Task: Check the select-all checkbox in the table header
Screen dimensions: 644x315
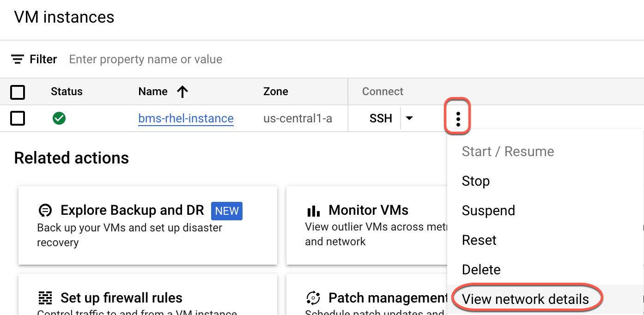Action: [x=17, y=92]
